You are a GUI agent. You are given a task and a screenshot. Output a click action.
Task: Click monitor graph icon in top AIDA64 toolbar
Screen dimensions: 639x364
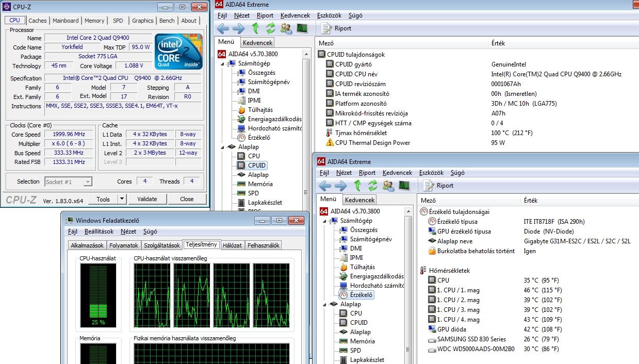coord(302,28)
